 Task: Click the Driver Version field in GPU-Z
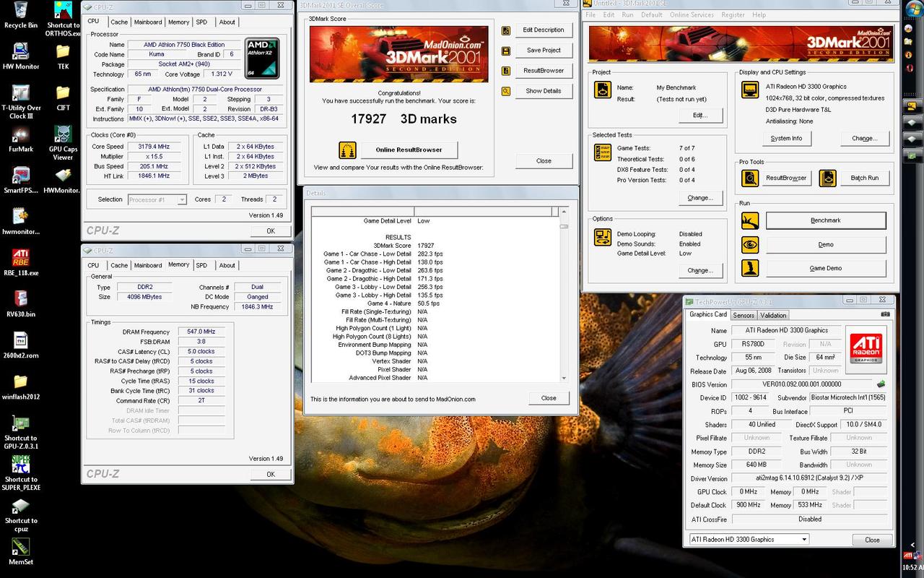[x=809, y=478]
